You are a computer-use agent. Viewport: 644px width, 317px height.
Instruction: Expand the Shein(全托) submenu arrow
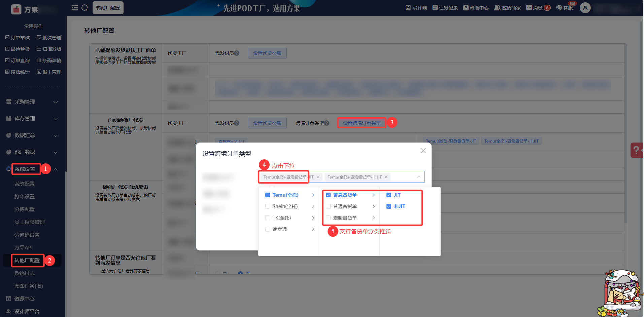(313, 206)
